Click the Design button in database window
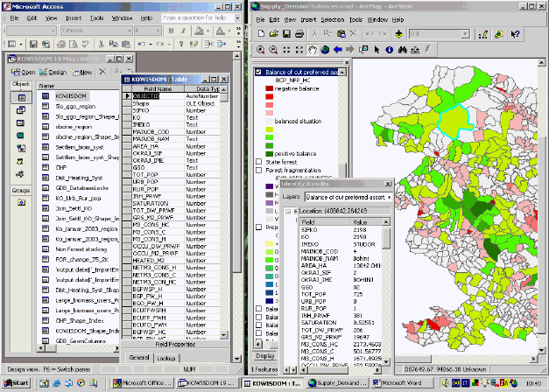 [x=52, y=72]
